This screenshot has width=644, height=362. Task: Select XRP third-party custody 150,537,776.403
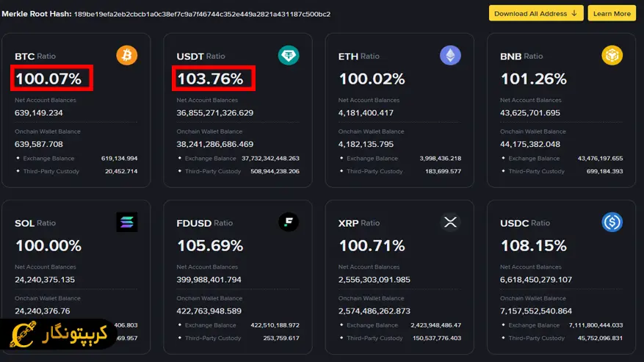point(437,338)
